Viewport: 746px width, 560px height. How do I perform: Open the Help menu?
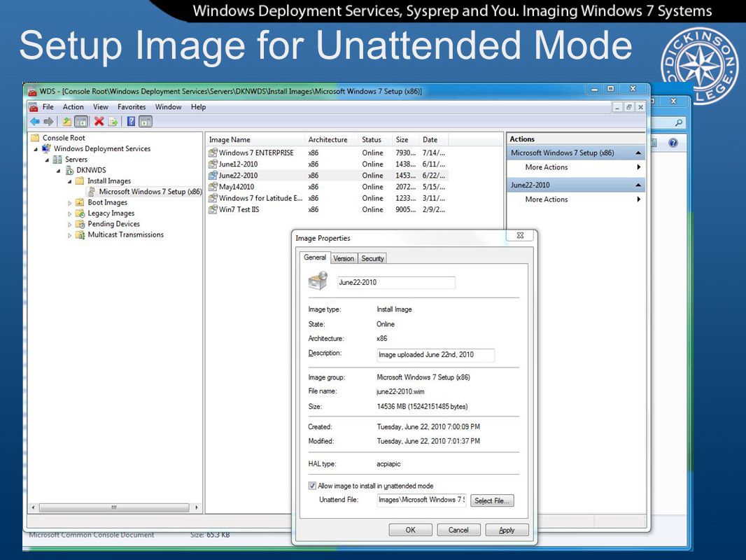198,107
